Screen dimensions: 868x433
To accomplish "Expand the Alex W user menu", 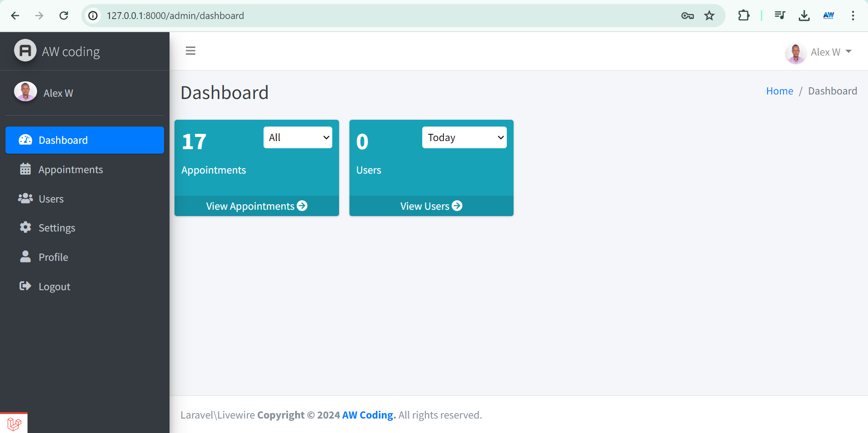I will click(819, 52).
